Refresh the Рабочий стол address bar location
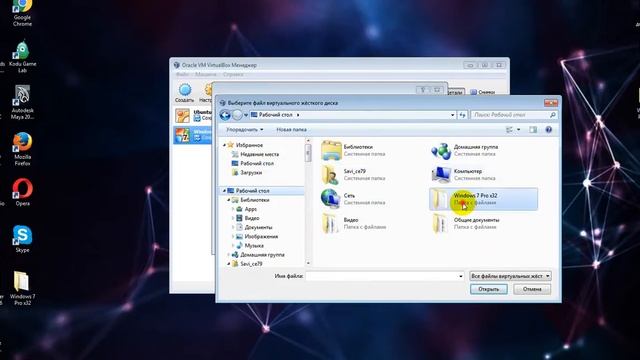 tap(462, 115)
